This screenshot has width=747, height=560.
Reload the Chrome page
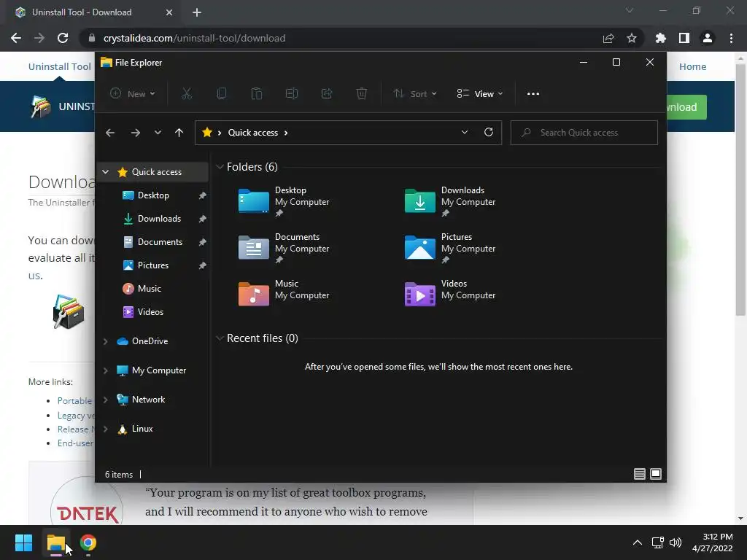tap(63, 38)
